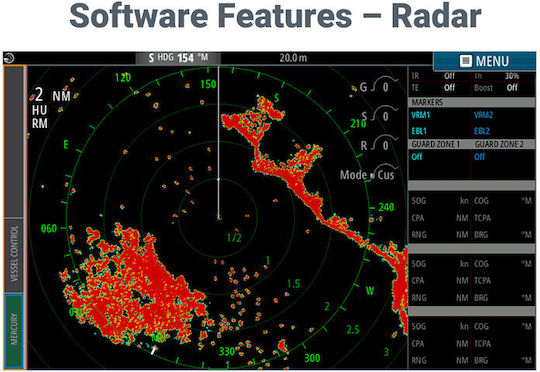
Task: Open the MERCURY side tab
Action: click(x=14, y=330)
